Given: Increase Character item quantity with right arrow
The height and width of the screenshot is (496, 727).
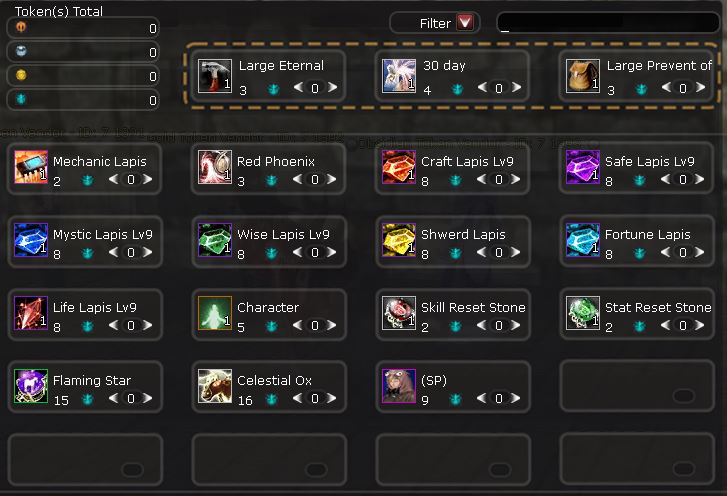Looking at the screenshot, I should click(332, 325).
